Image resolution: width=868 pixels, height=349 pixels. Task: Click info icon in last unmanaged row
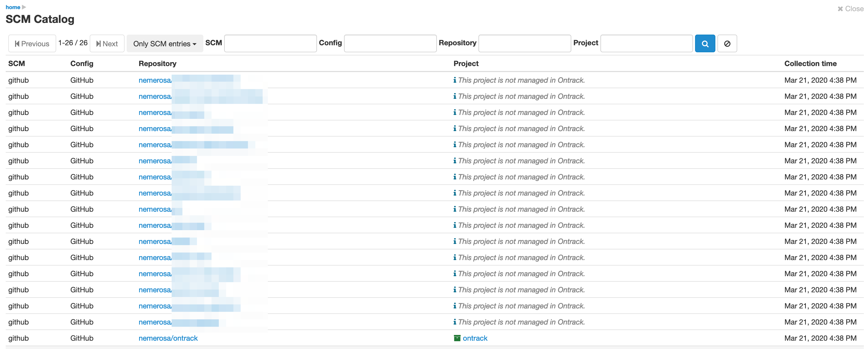pyautogui.click(x=455, y=322)
